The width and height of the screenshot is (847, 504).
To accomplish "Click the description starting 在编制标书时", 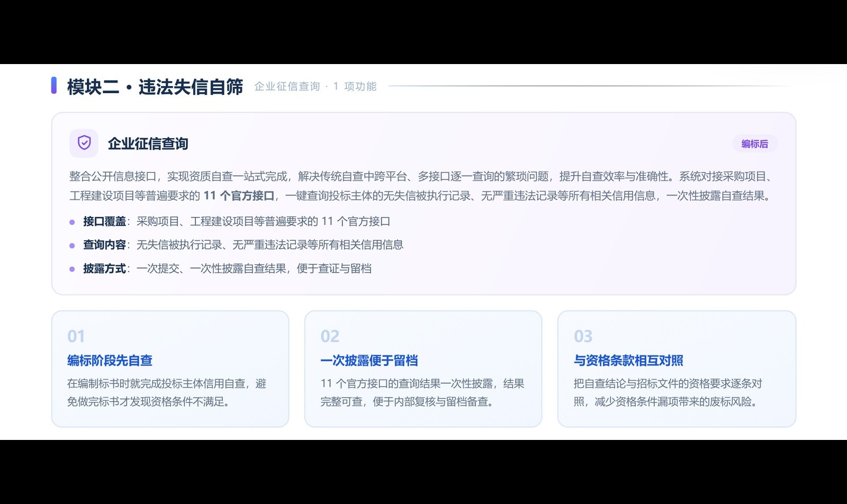I will click(167, 392).
